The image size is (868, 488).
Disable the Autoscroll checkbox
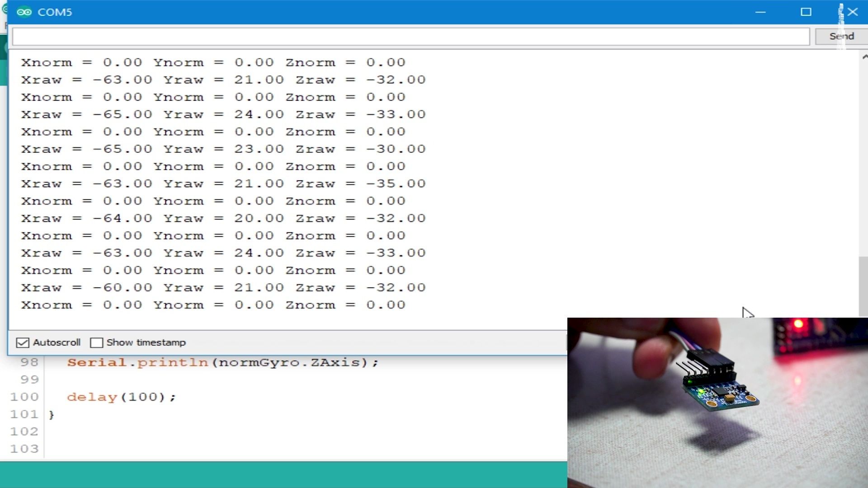[x=23, y=343]
